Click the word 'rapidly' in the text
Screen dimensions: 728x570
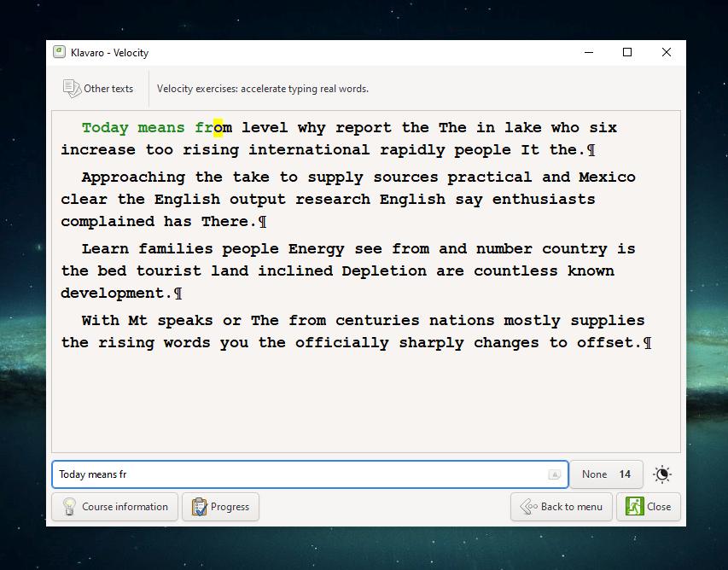(x=412, y=150)
